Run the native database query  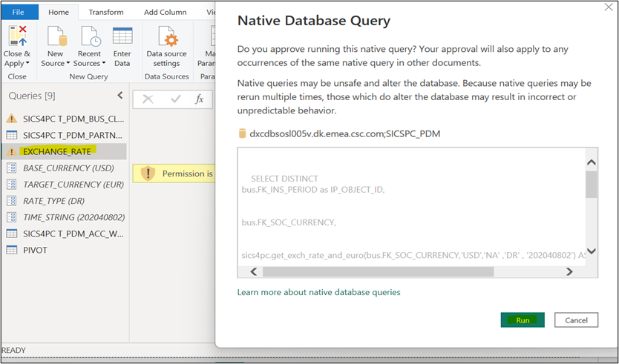[x=523, y=320]
